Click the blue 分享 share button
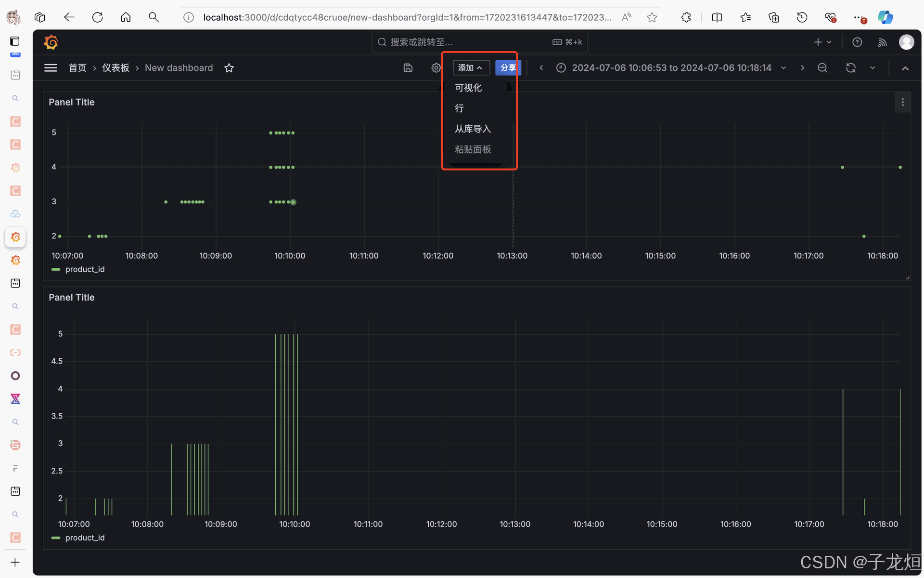 coord(508,68)
